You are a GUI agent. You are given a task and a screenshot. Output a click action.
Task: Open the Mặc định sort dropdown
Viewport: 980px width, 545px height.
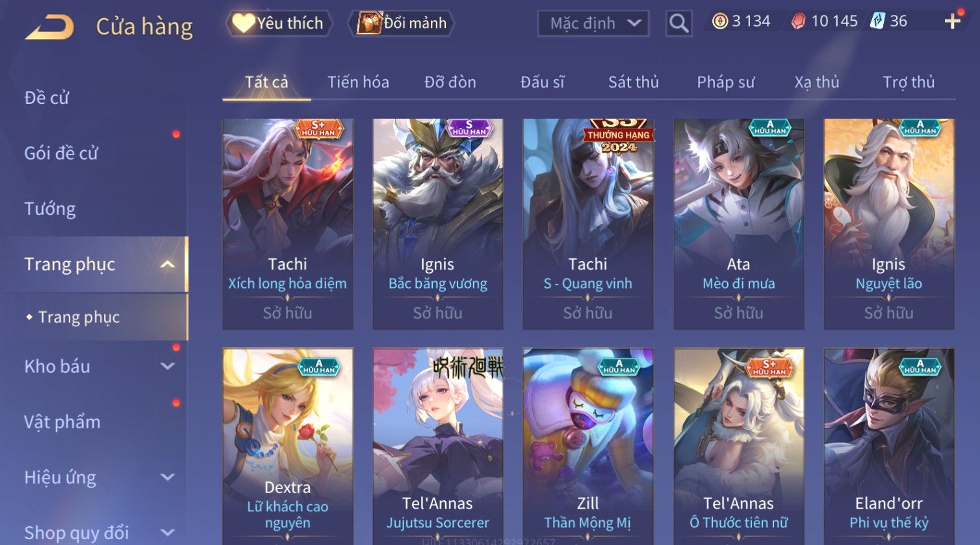(593, 23)
